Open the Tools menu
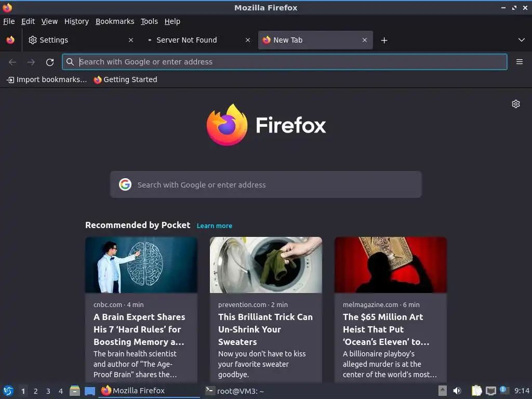 (149, 21)
